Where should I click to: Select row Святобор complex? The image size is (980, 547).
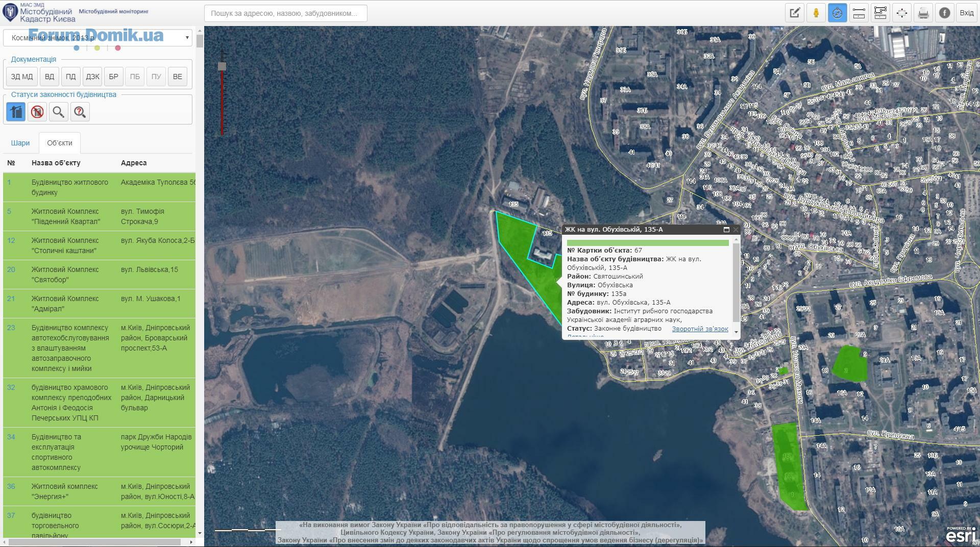click(x=99, y=275)
